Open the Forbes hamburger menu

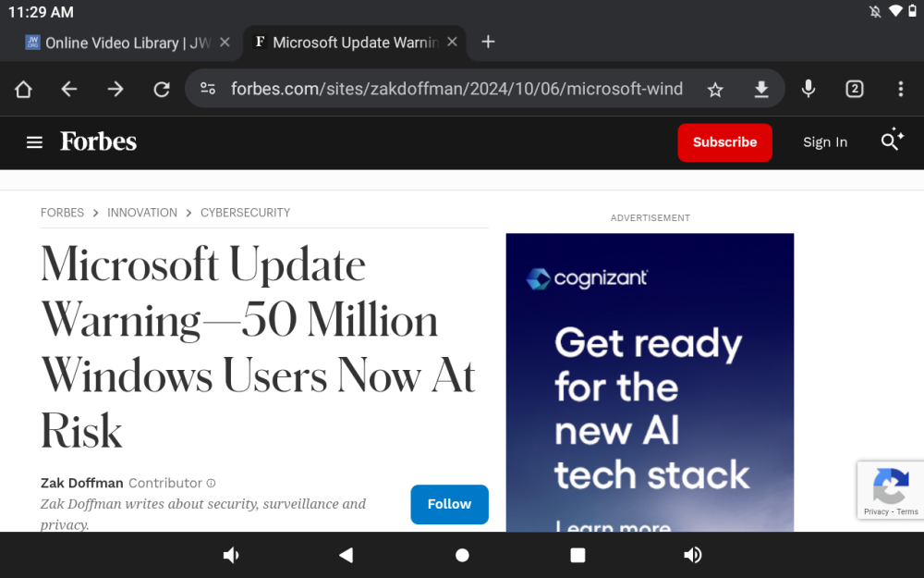pos(34,141)
